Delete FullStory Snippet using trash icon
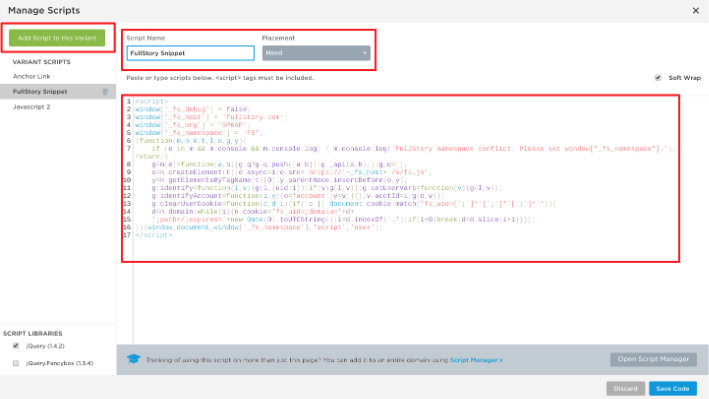The width and height of the screenshot is (709, 399). [x=105, y=91]
